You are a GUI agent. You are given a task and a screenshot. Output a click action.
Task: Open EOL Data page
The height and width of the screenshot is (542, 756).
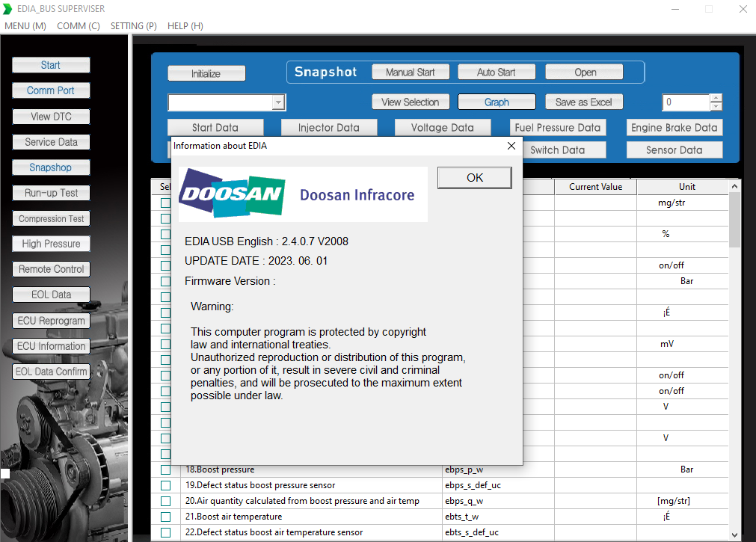51,295
